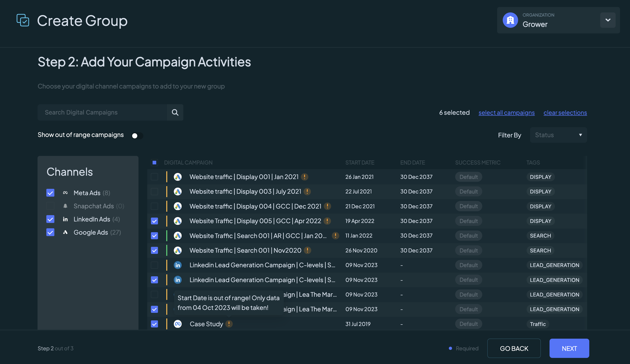630x364 pixels.
Task: Click the Search Digital Campaigns input field
Action: (102, 112)
